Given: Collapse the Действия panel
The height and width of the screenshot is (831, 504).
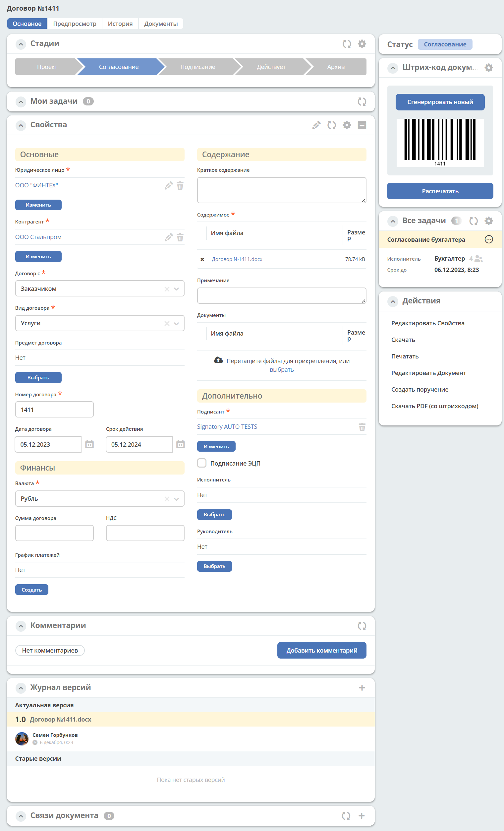Looking at the screenshot, I should (393, 301).
